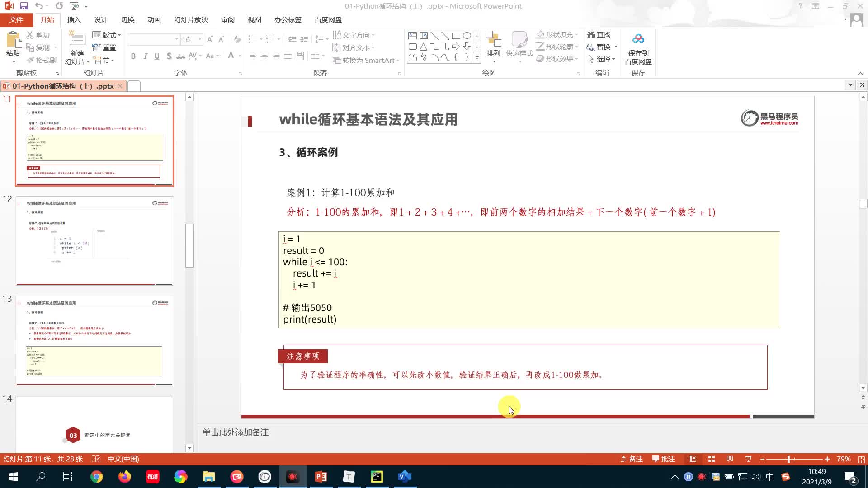Select slide 13 thumbnail
The image size is (868, 488).
tap(94, 340)
